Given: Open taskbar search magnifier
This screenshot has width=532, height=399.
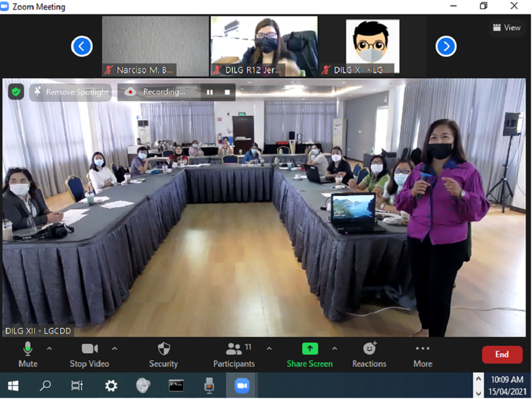Looking at the screenshot, I should 45,386.
